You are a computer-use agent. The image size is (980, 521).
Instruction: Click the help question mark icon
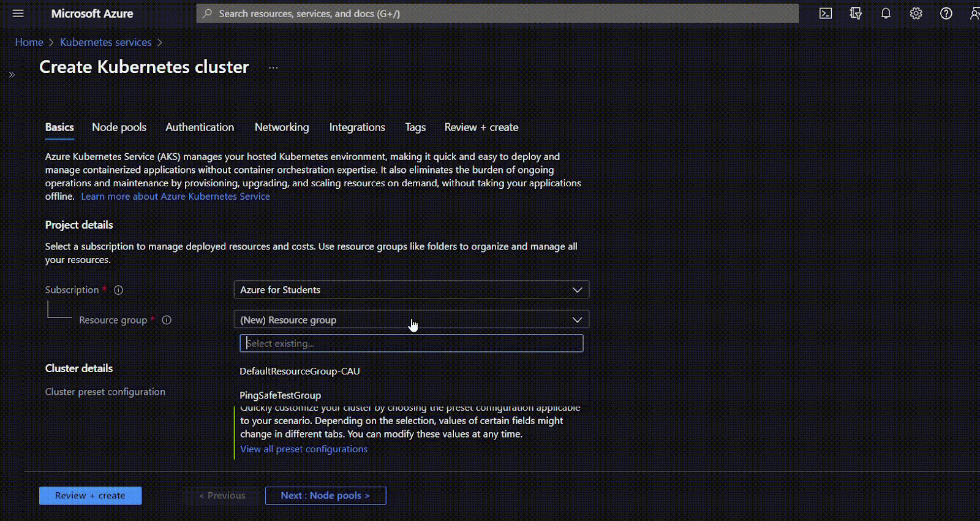tap(946, 13)
